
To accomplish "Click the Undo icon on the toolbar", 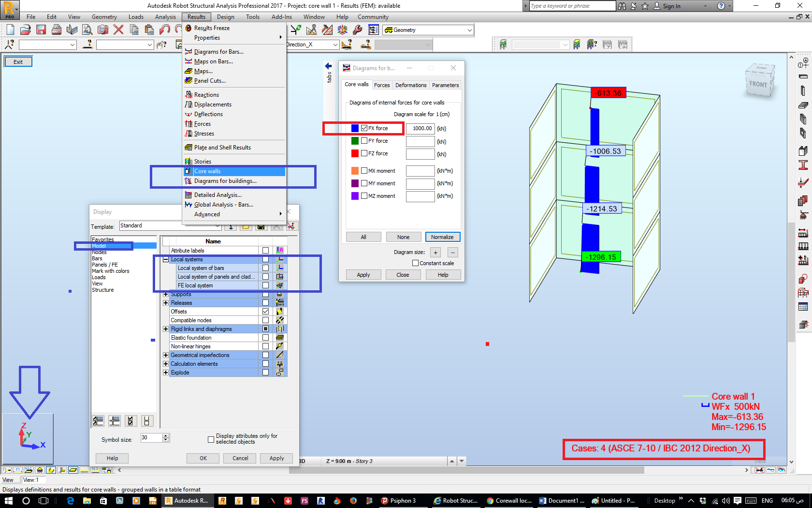I will pyautogui.click(x=165, y=30).
